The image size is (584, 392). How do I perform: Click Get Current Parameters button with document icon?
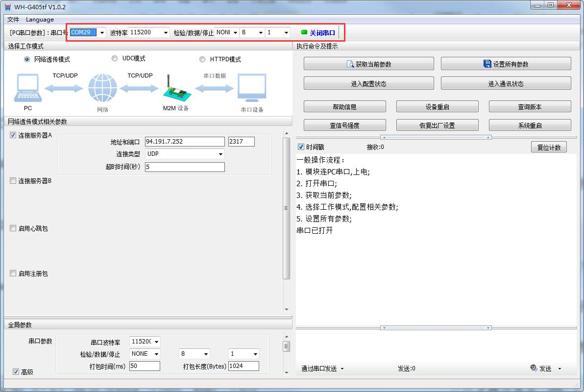pos(368,64)
